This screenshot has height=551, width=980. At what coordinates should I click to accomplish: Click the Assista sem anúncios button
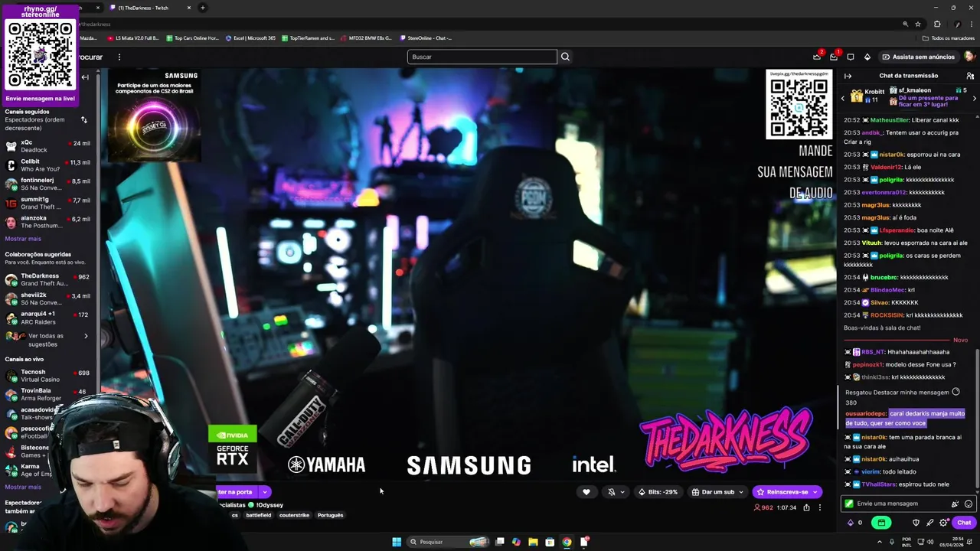pos(918,57)
